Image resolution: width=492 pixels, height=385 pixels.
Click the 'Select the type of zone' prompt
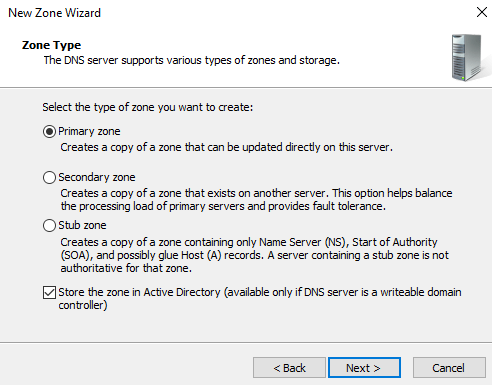[x=148, y=107]
